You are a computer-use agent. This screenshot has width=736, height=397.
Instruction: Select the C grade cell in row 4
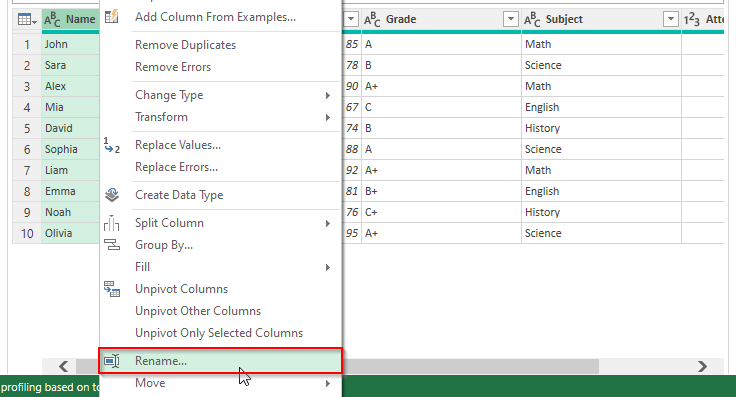pos(441,107)
